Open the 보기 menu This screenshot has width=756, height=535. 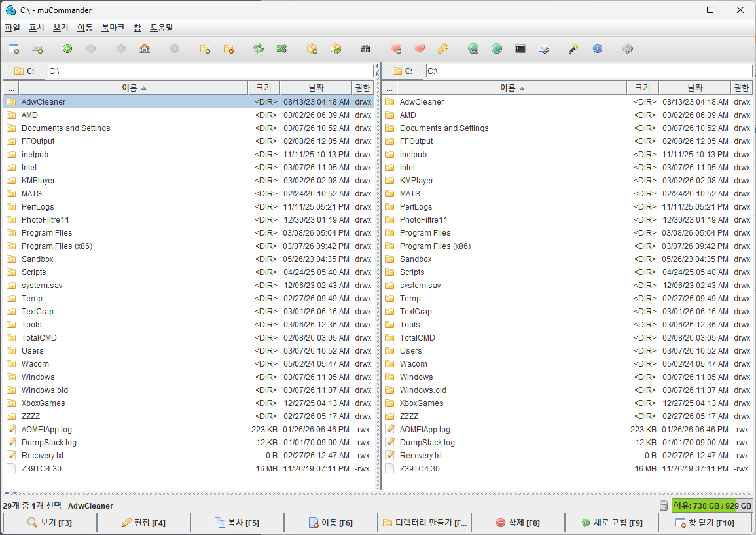coord(61,28)
